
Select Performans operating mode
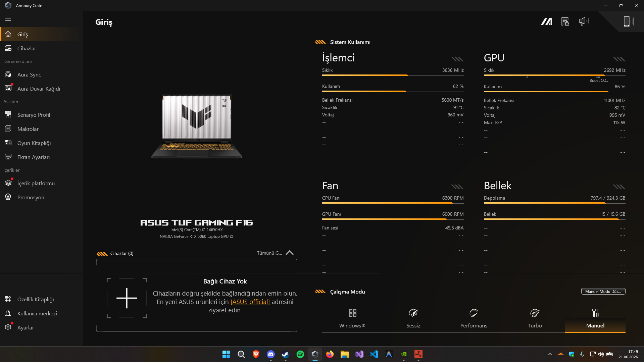(474, 319)
